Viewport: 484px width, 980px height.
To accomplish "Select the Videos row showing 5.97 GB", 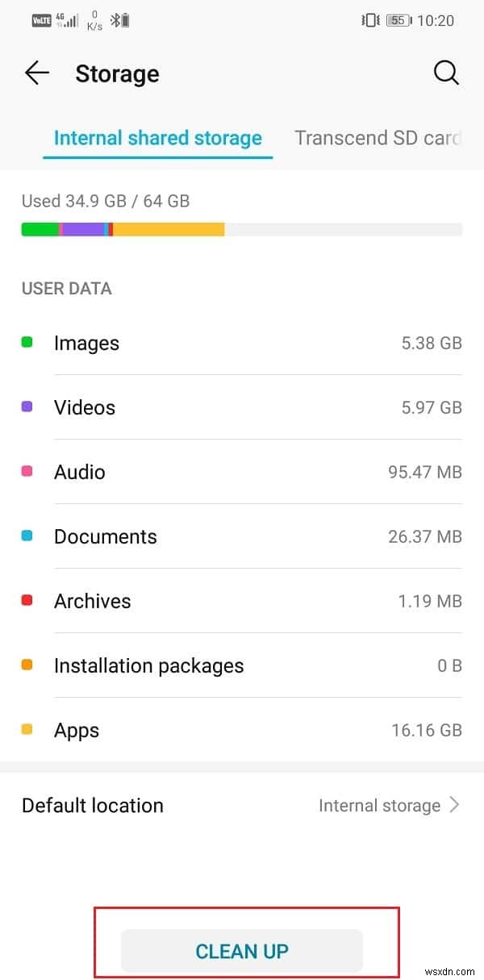I will [242, 407].
